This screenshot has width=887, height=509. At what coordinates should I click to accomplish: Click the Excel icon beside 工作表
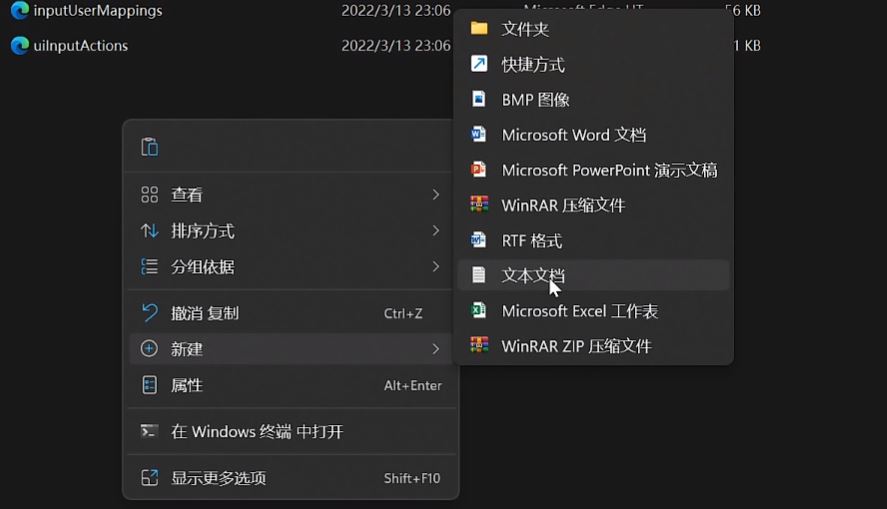[x=479, y=311]
